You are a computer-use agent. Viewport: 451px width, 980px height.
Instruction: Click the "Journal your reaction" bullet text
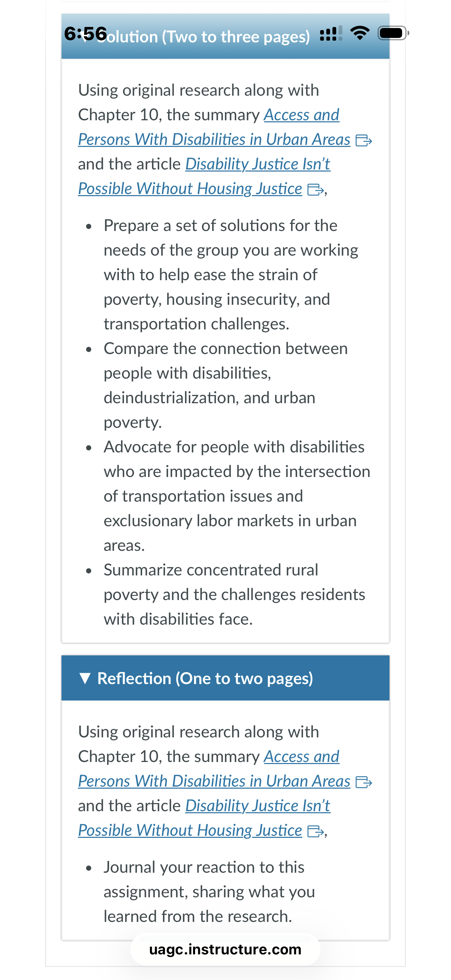(x=209, y=892)
